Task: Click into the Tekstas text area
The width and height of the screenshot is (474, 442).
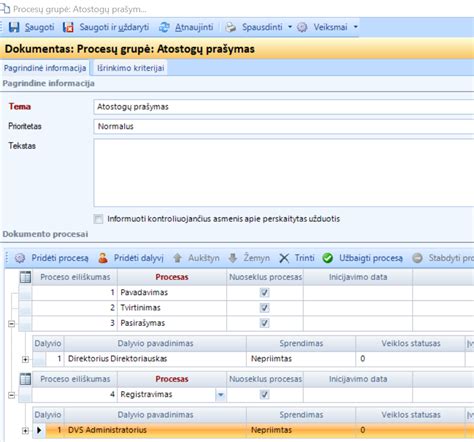Action: 284,173
